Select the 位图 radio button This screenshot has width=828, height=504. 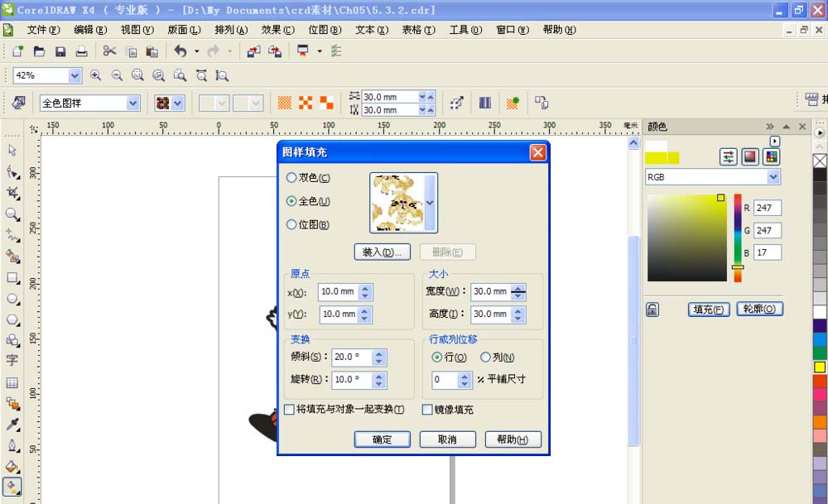pos(291,224)
